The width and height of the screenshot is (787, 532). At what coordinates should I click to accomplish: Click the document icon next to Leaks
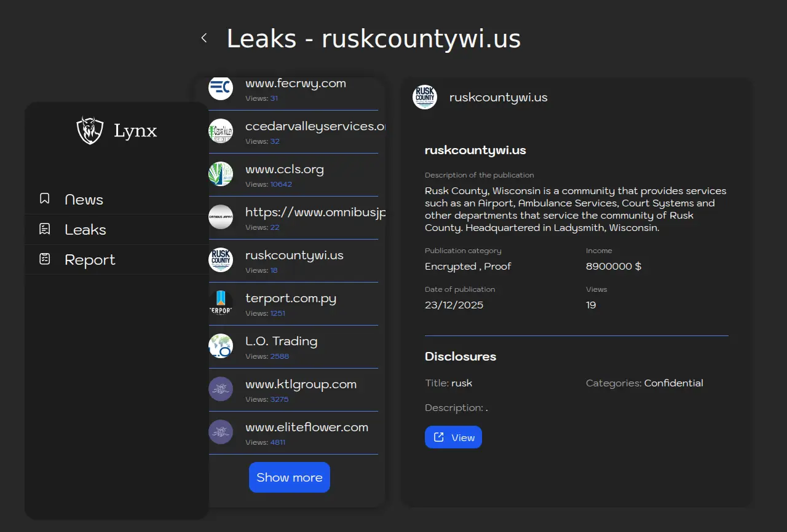tap(45, 229)
